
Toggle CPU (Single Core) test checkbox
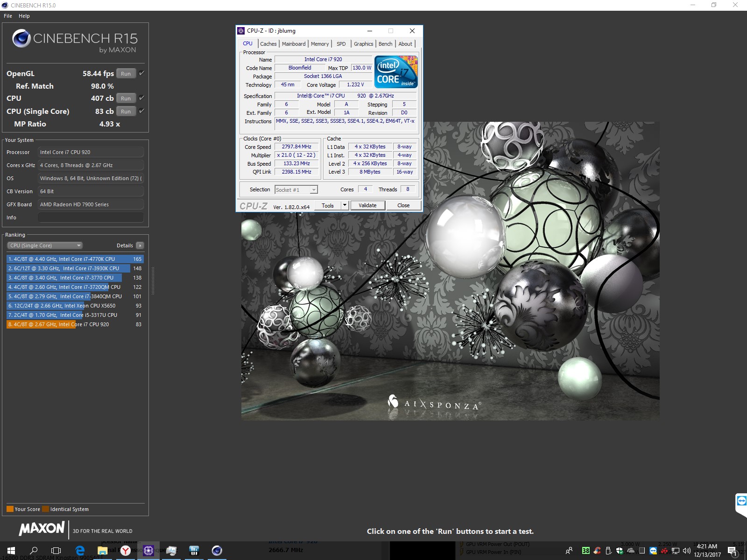141,111
